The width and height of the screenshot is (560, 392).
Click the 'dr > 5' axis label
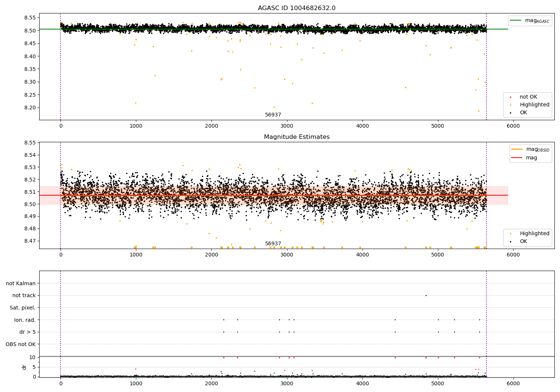(x=28, y=332)
